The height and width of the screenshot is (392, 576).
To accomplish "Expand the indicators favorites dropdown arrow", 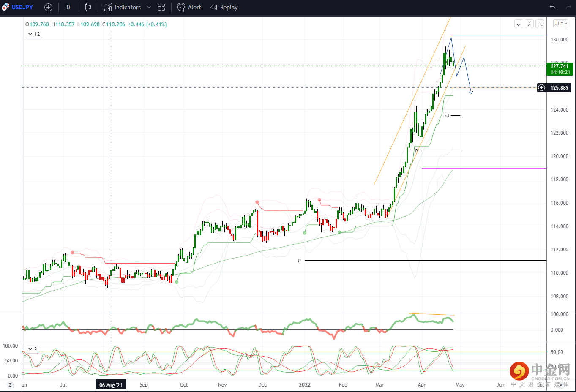I will (149, 7).
